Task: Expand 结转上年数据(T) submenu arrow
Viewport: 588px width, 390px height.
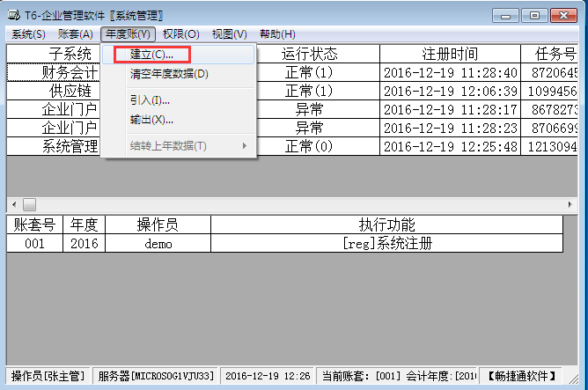Action: (x=245, y=145)
